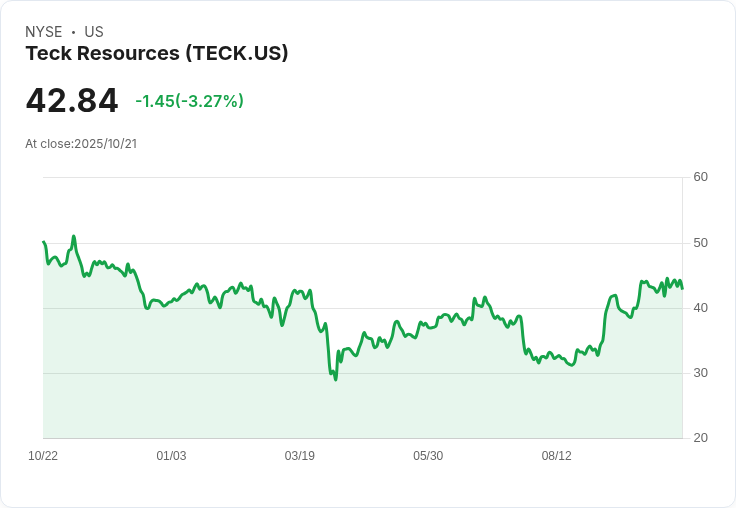Image resolution: width=736 pixels, height=508 pixels.
Task: Click the 60 value on price axis
Action: coord(701,177)
